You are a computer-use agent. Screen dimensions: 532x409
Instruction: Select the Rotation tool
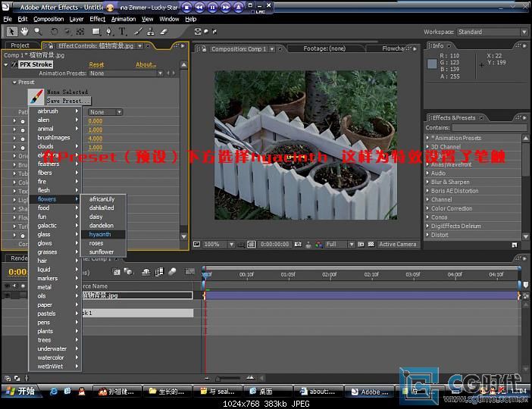point(54,32)
